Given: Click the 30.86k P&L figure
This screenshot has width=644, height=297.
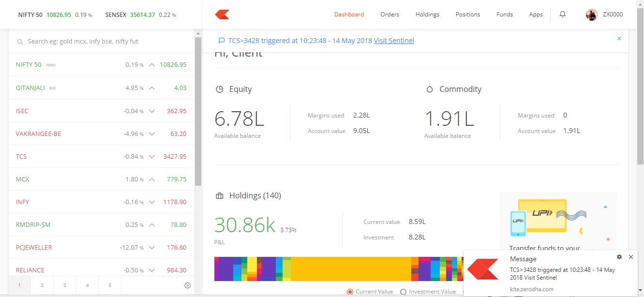Looking at the screenshot, I should tap(245, 225).
